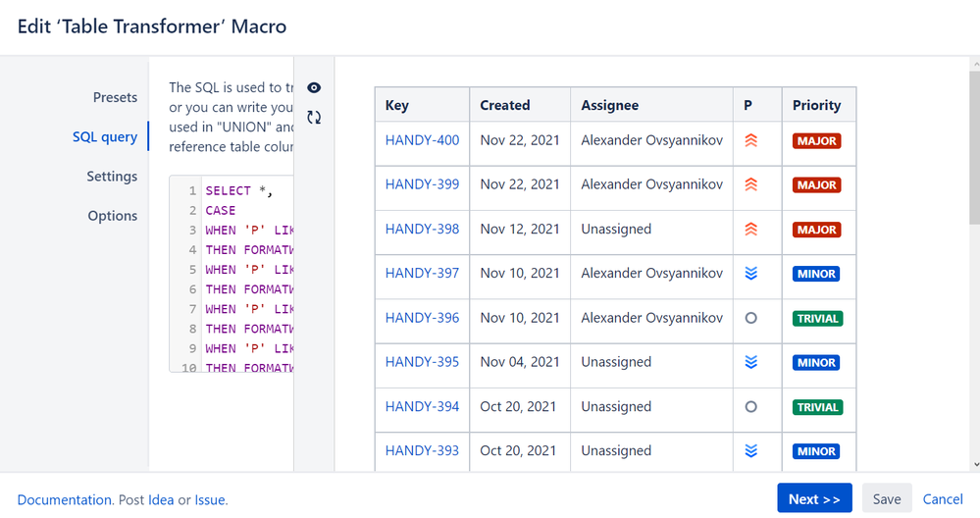Viewport: 980px width, 518px height.
Task: Open the SQL query tab
Action: tap(105, 136)
